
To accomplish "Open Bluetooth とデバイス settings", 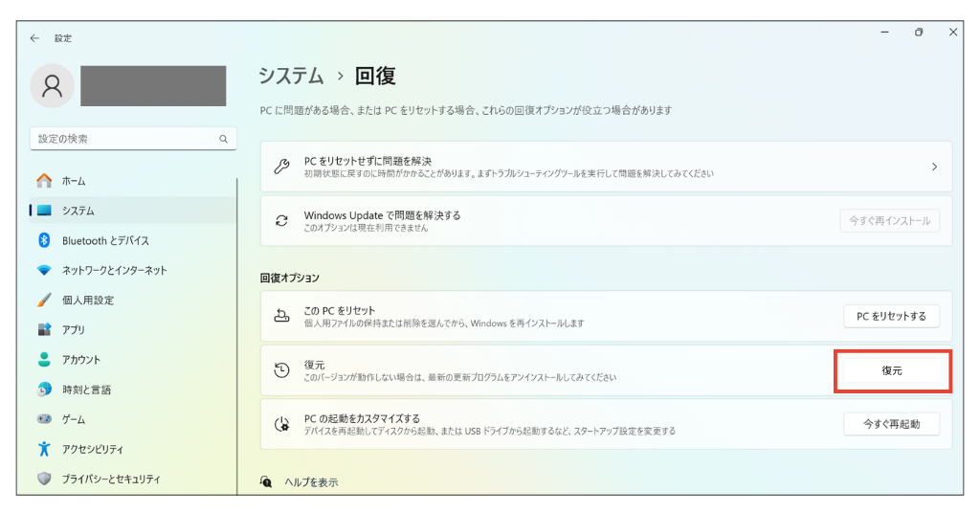I will 133,240.
